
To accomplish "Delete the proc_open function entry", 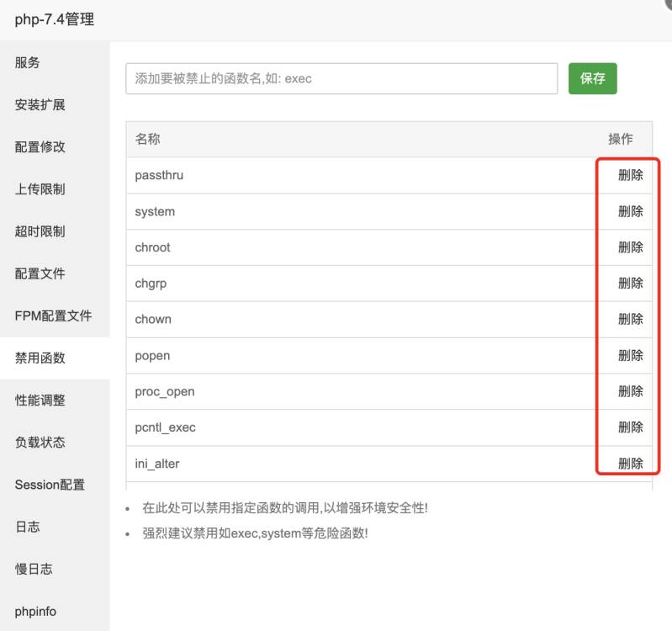I will pos(630,391).
